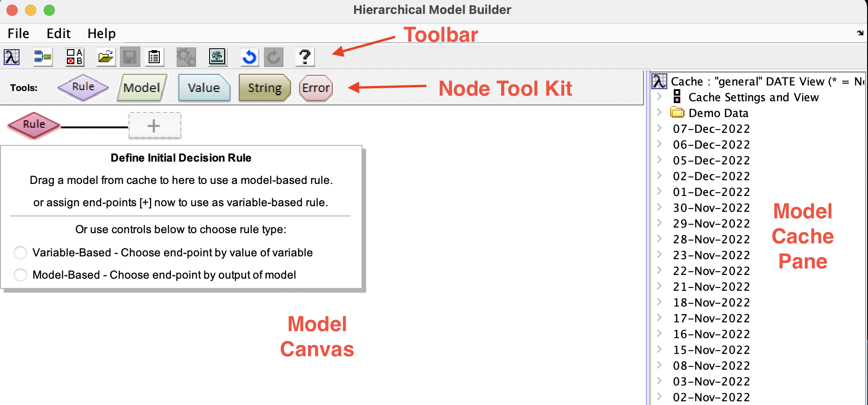
Task: Undo with the blue curved arrow icon
Action: click(x=250, y=57)
